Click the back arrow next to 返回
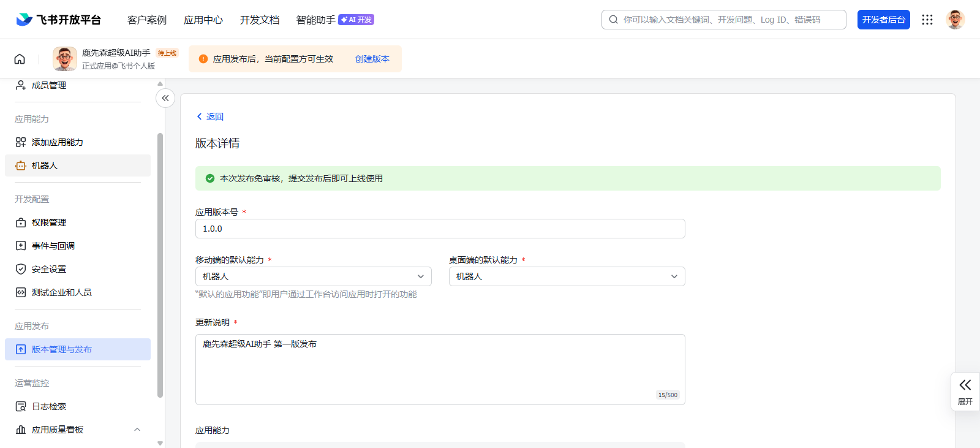This screenshot has width=980, height=448. (x=199, y=116)
